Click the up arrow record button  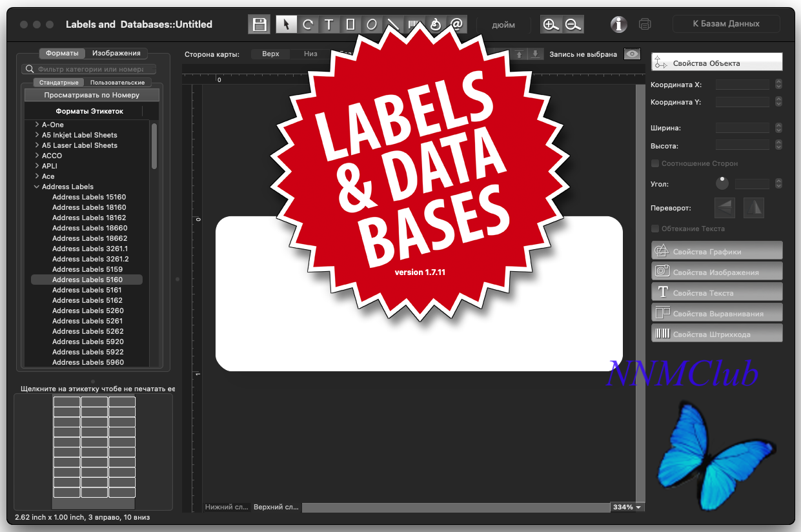click(519, 54)
